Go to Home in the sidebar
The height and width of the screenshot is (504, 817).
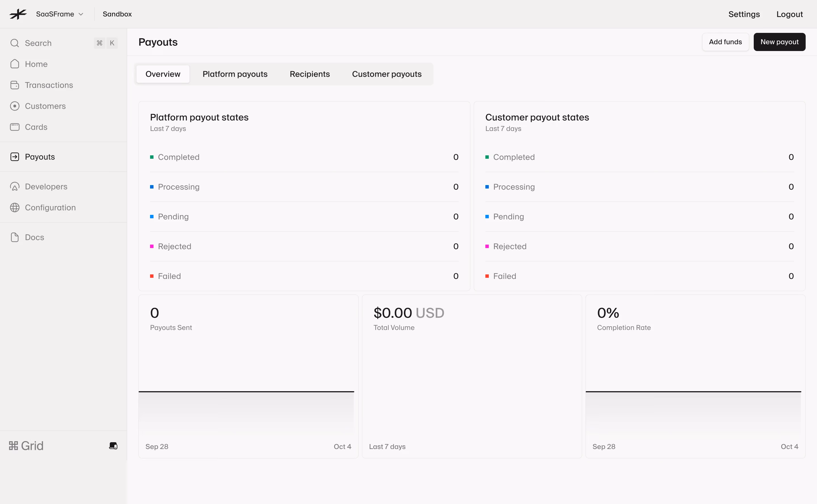(36, 64)
